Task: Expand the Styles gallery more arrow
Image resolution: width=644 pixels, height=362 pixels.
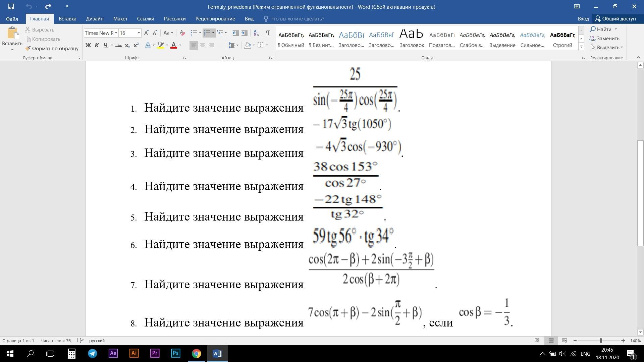Action: click(x=581, y=47)
